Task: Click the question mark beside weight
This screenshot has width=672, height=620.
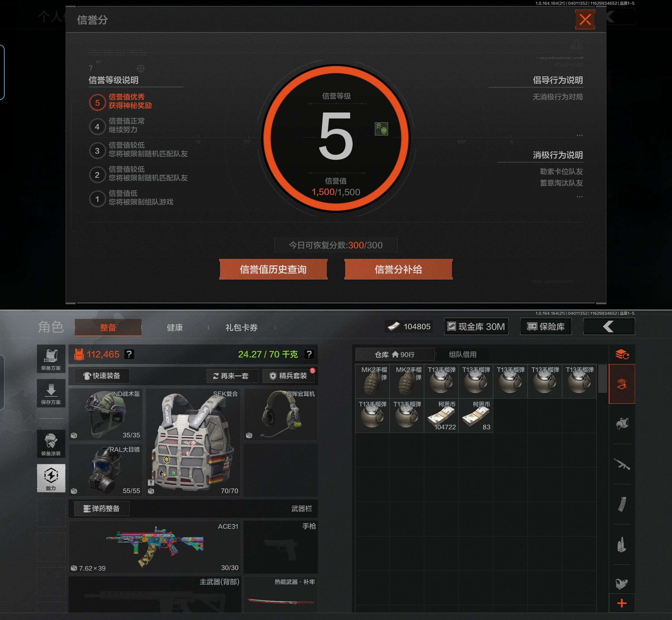Action: click(309, 354)
